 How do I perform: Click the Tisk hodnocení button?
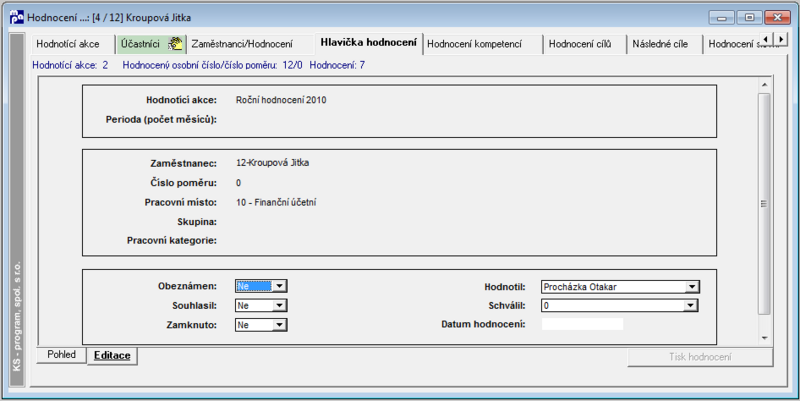[700, 357]
